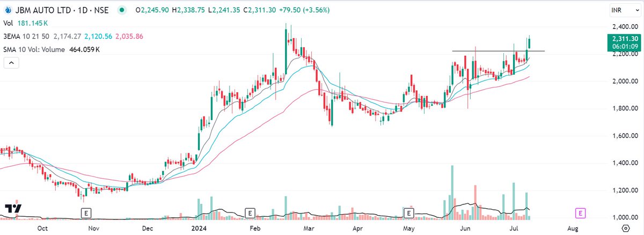The height and width of the screenshot is (235, 644).
Task: Click the earnings E marker near May
Action: tap(409, 214)
